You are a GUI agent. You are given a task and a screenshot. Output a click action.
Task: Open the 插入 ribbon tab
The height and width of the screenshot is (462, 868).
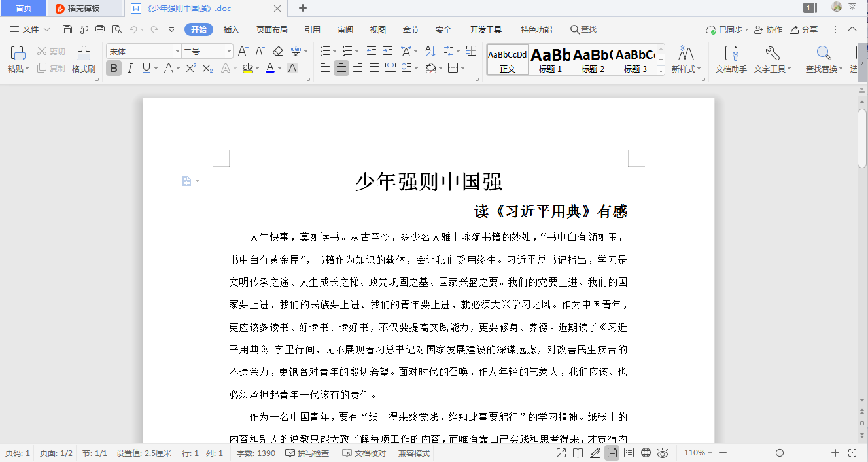coord(232,29)
